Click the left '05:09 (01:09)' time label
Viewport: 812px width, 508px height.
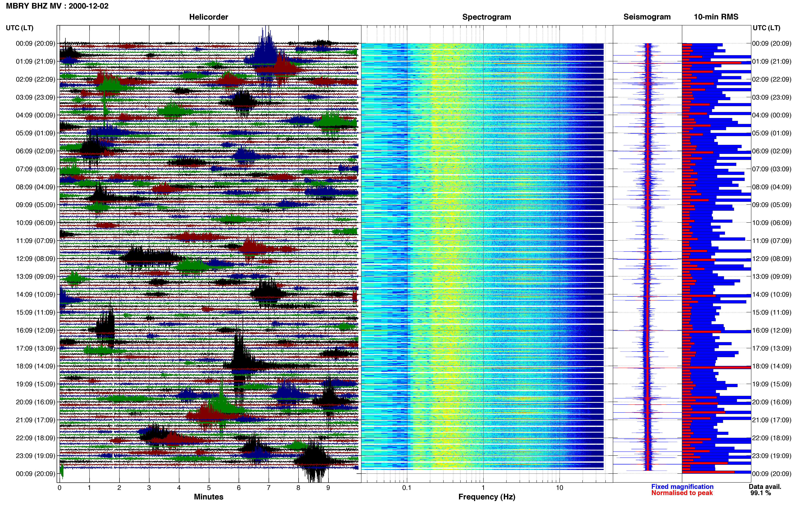pos(35,133)
